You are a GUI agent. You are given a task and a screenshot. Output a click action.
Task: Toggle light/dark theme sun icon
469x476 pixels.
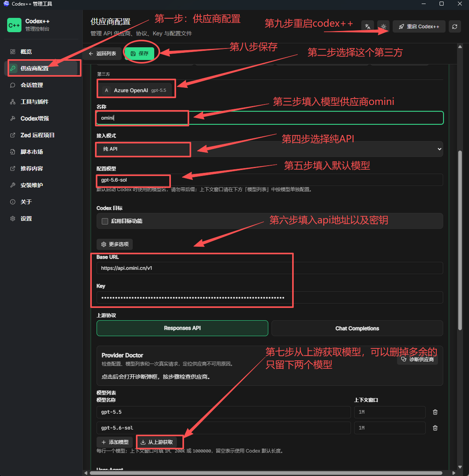[x=383, y=26]
